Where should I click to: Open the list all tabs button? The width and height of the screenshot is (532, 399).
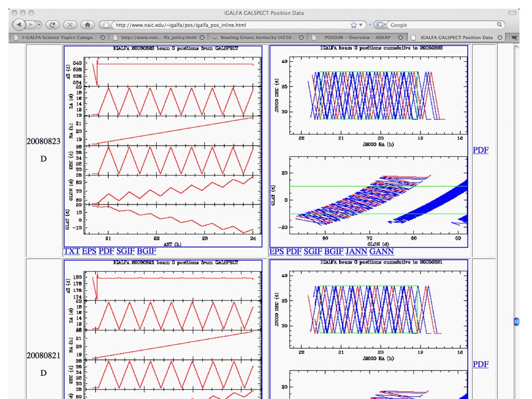point(514,37)
